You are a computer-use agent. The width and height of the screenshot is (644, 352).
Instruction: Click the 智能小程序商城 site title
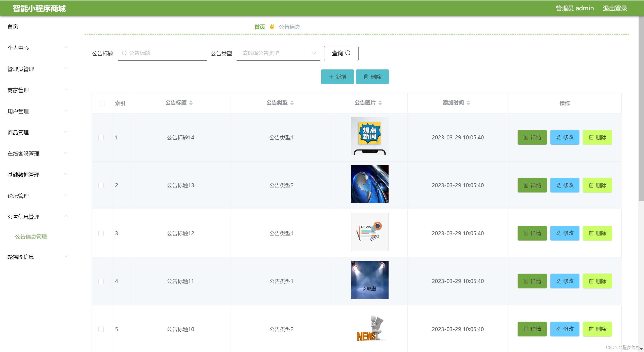point(39,8)
